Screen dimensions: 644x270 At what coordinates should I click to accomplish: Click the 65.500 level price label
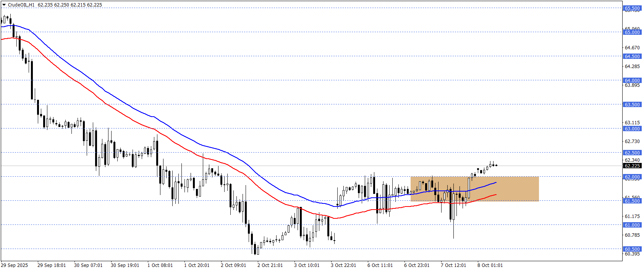(632, 8)
